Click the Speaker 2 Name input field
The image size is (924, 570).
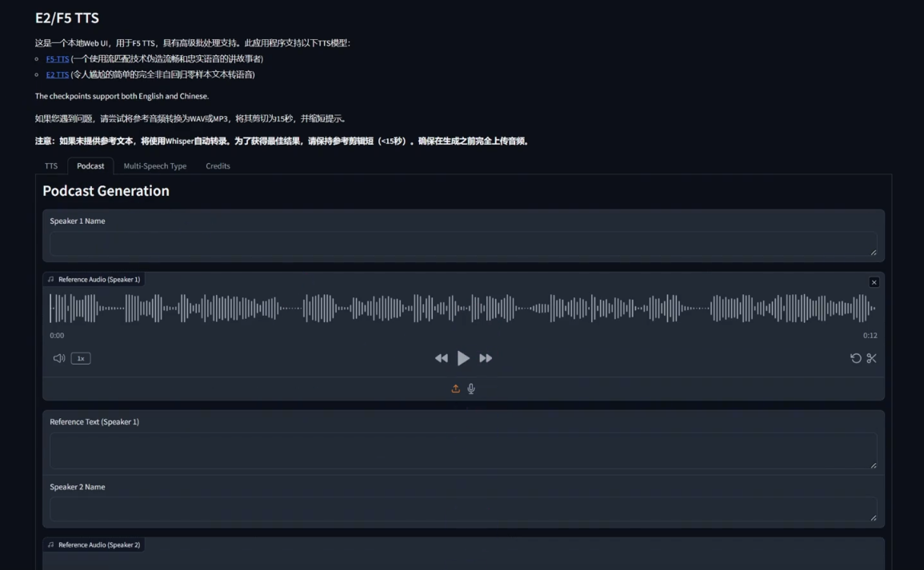point(462,509)
